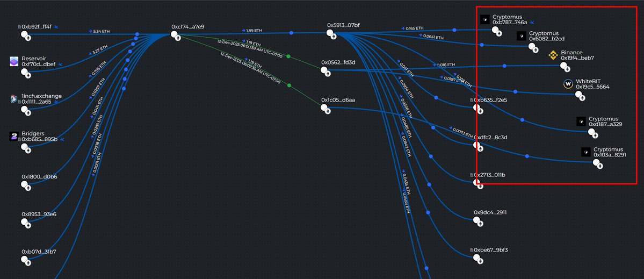Click the Binance logo icon

(x=553, y=55)
